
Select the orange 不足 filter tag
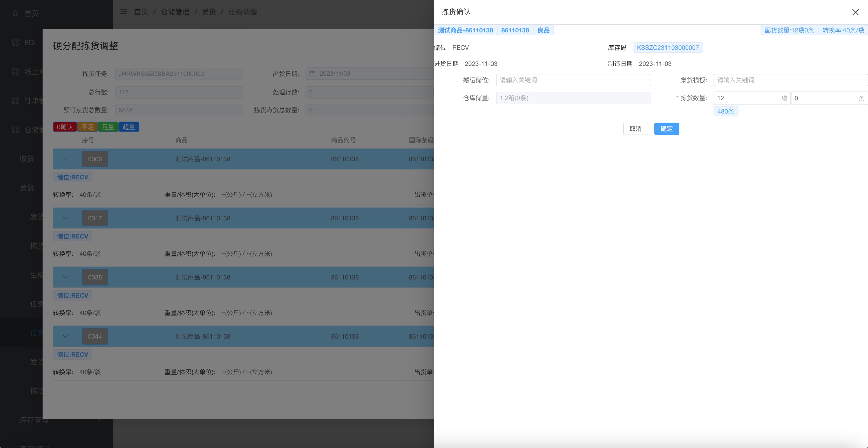[x=87, y=127]
